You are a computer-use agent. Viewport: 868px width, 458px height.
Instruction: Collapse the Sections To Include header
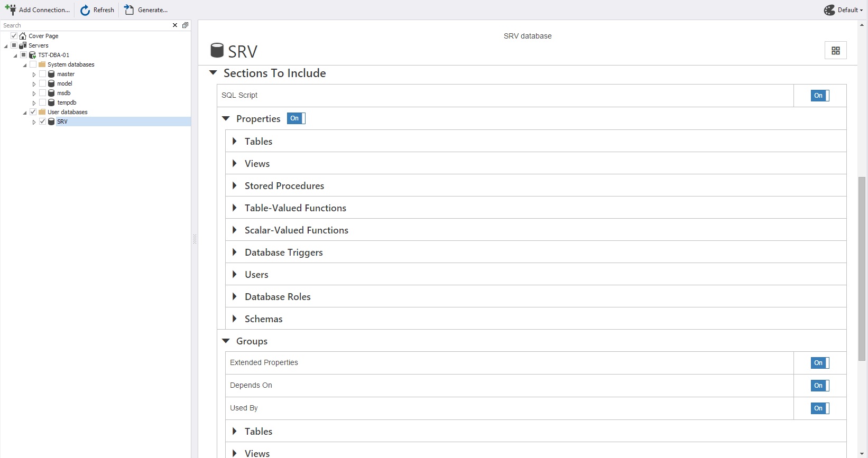point(213,73)
